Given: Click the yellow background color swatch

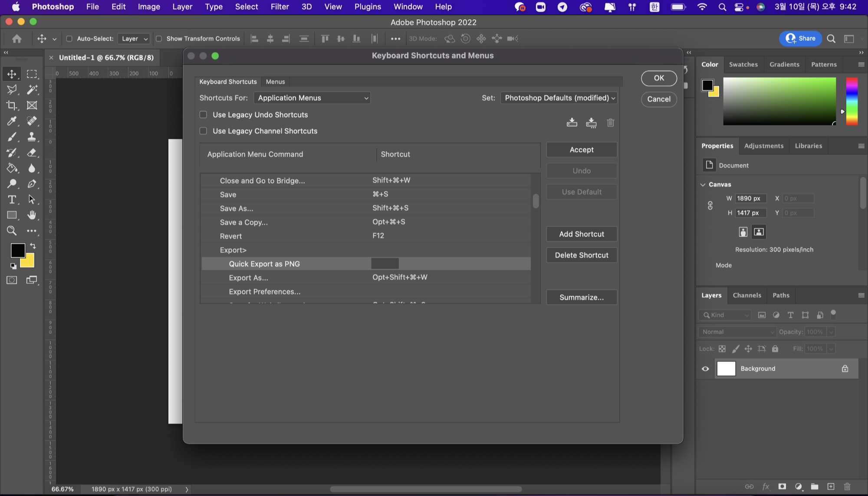Looking at the screenshot, I should pos(29,263).
